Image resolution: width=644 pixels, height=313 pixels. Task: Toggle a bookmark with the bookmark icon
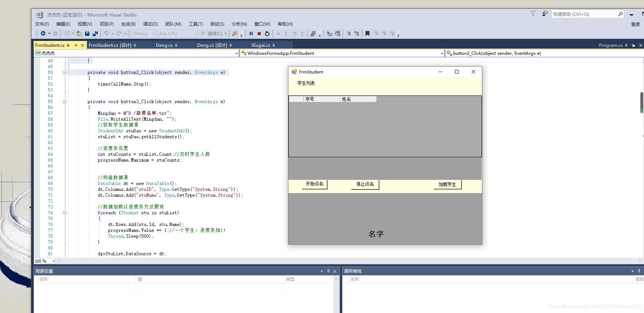(367, 34)
